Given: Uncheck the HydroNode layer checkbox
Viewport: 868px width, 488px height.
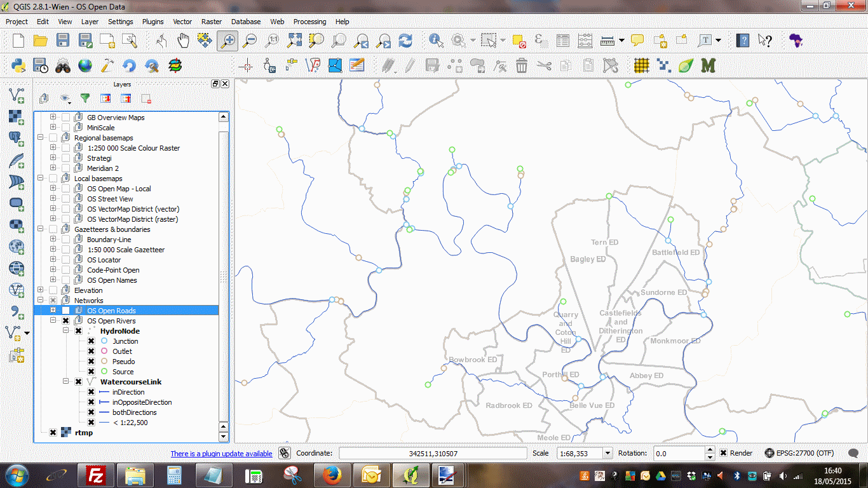Looking at the screenshot, I should click(x=78, y=331).
